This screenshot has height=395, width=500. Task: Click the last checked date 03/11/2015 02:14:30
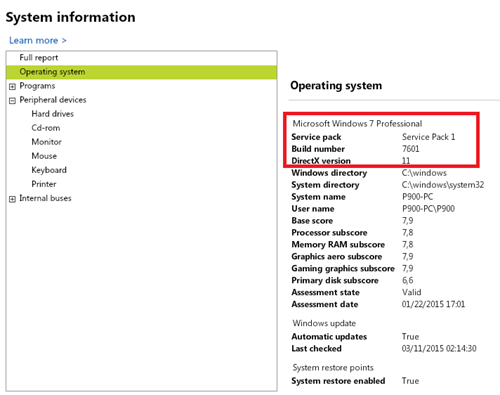pyautogui.click(x=439, y=349)
